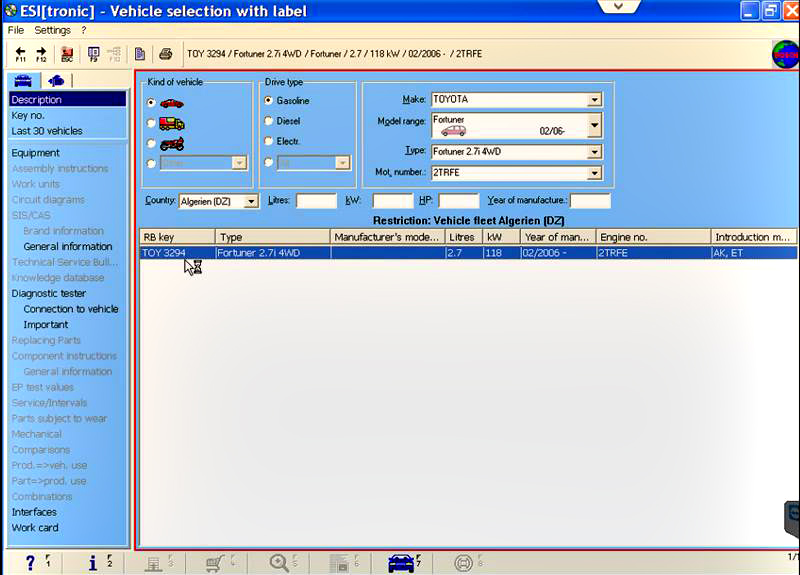
Task: Click the kW input field
Action: point(393,201)
